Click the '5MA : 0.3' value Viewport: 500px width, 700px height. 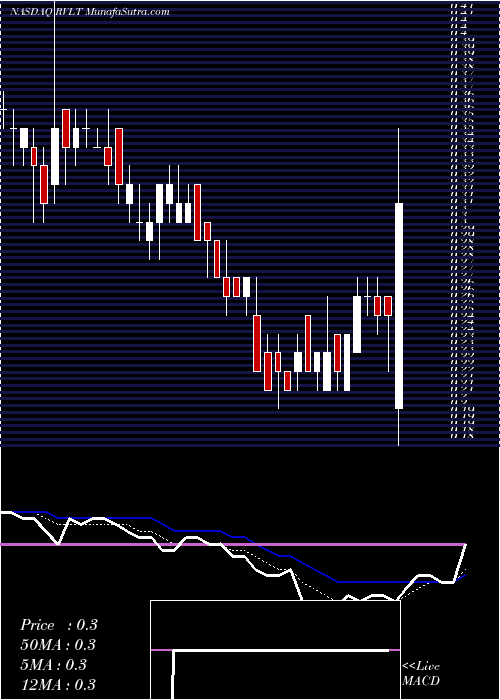point(54,665)
